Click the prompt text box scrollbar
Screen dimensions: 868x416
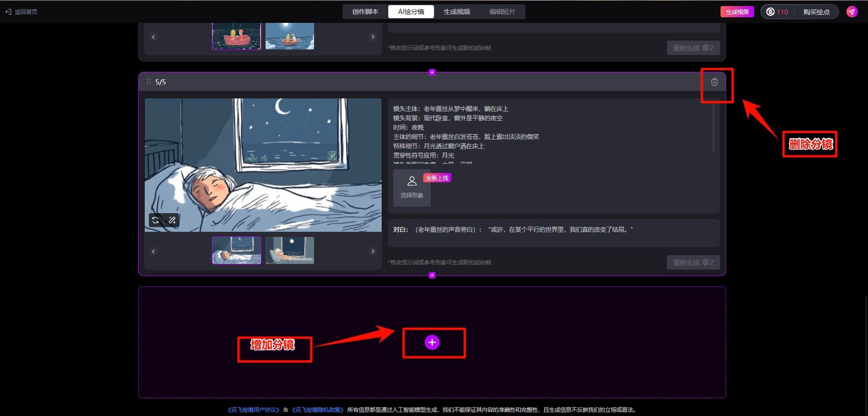pyautogui.click(x=713, y=128)
